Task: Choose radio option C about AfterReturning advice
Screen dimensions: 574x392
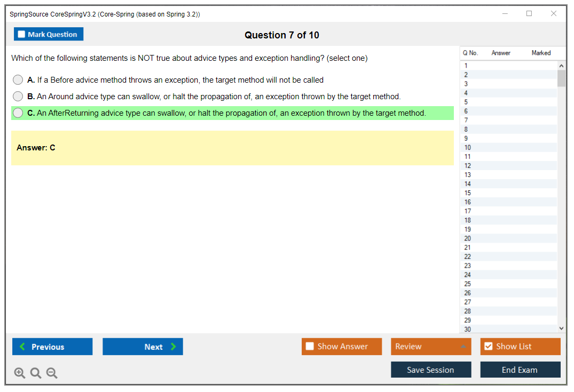Action: click(x=18, y=113)
